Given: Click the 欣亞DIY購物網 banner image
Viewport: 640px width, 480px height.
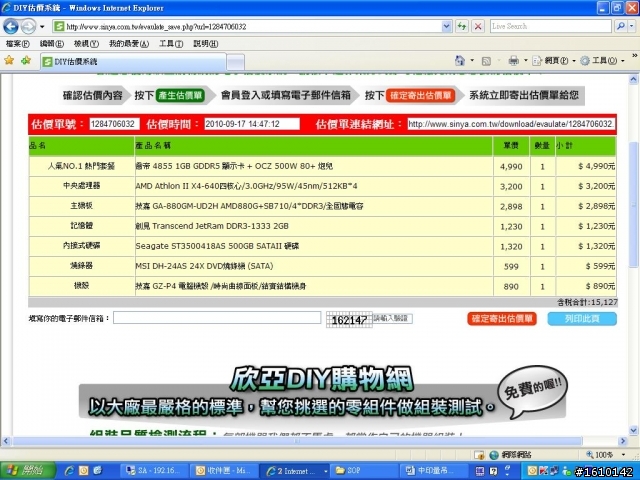Looking at the screenshot, I should click(x=322, y=393).
